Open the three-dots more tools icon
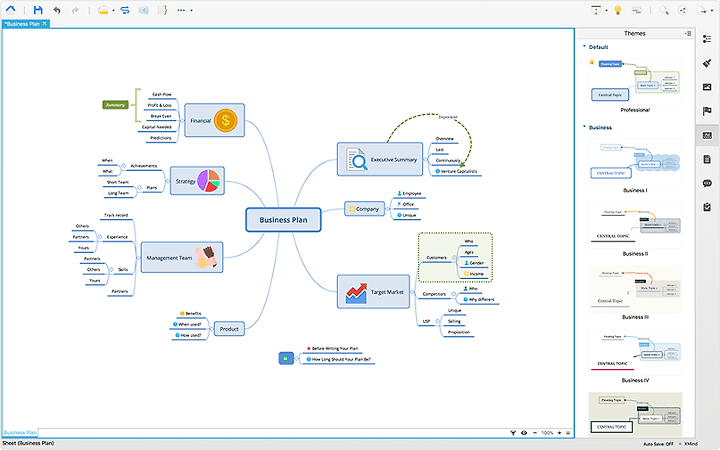Image resolution: width=720 pixels, height=450 pixels. (181, 10)
